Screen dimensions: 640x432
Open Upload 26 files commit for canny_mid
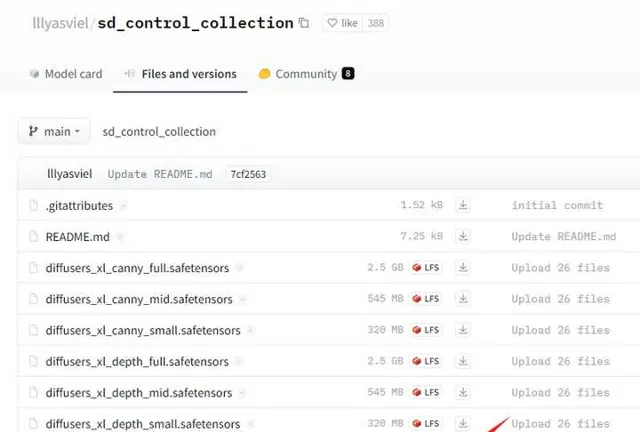[560, 299]
